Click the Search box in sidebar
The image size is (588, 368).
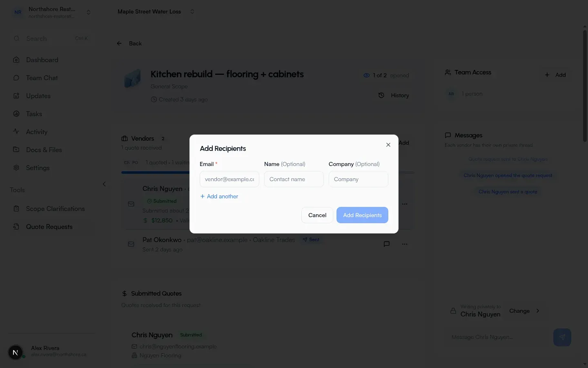[x=51, y=38]
